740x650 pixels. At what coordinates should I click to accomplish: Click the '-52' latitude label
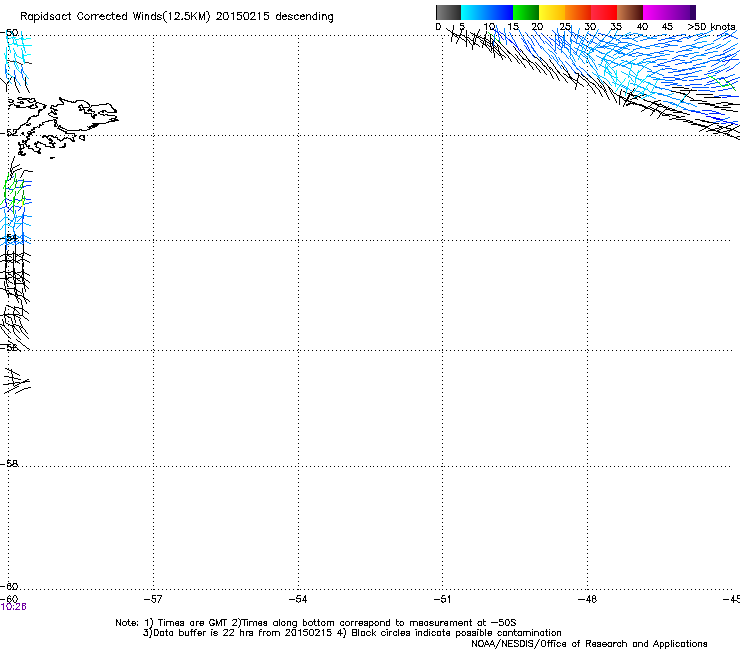9,133
